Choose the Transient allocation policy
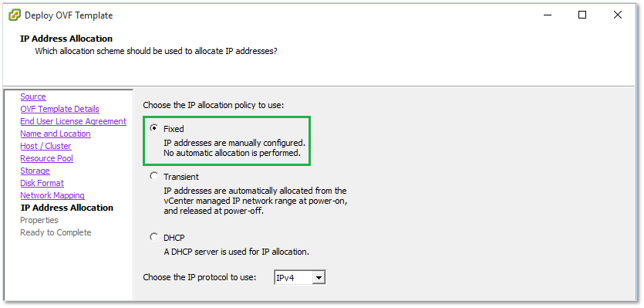 pos(153,177)
